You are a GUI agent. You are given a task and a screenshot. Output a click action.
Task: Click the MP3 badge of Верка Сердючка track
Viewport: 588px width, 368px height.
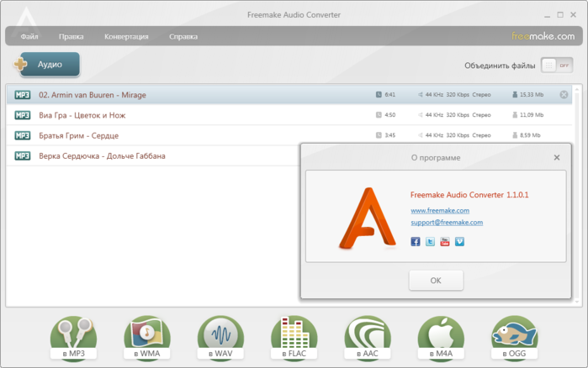[22, 155]
